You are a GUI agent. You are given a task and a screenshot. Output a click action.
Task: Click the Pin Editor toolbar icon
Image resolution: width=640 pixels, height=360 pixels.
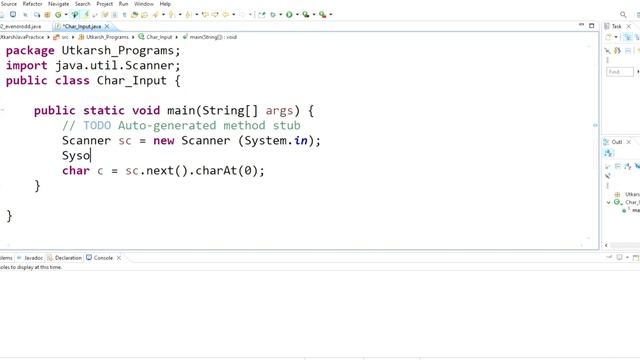point(262,15)
